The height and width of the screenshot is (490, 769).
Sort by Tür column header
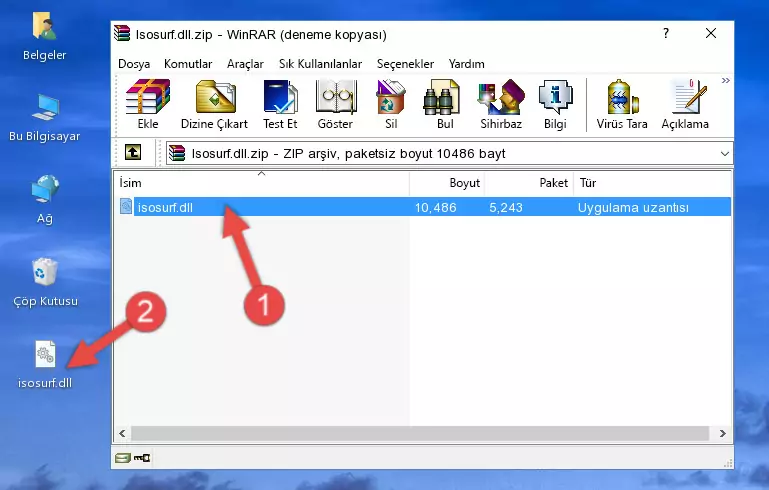click(x=652, y=182)
